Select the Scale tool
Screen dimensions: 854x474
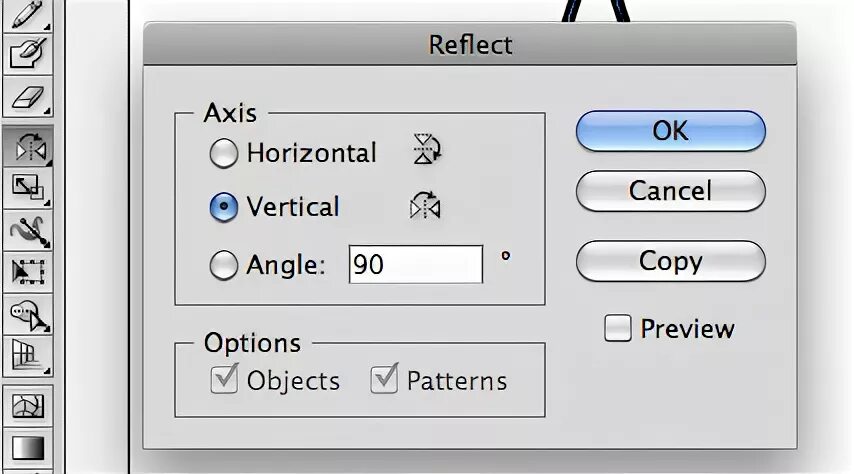(27, 187)
